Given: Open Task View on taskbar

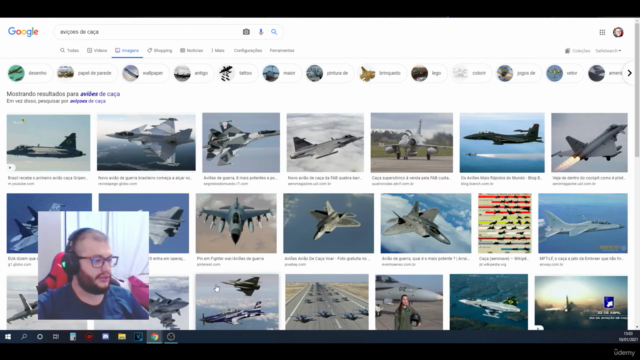Looking at the screenshot, I should (x=56, y=337).
